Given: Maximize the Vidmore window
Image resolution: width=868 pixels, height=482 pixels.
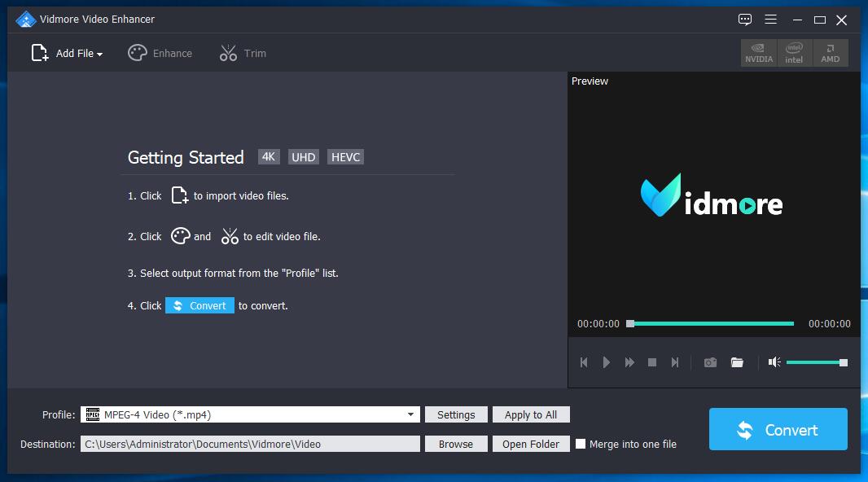Looking at the screenshot, I should coord(820,20).
